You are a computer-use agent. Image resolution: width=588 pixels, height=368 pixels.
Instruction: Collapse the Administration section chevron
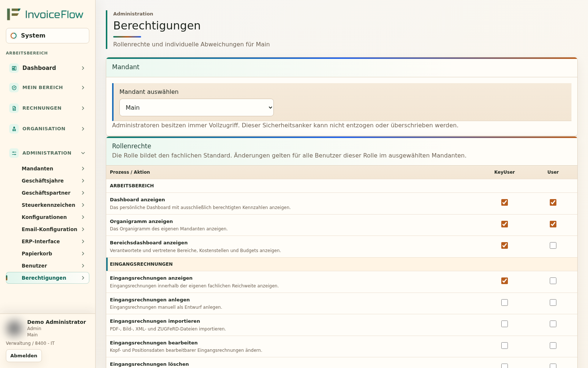83,153
